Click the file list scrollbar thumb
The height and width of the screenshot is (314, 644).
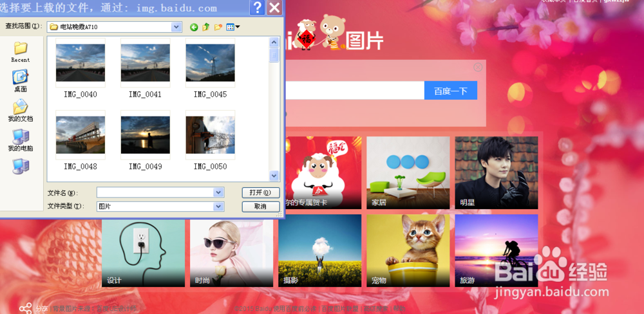tap(274, 55)
